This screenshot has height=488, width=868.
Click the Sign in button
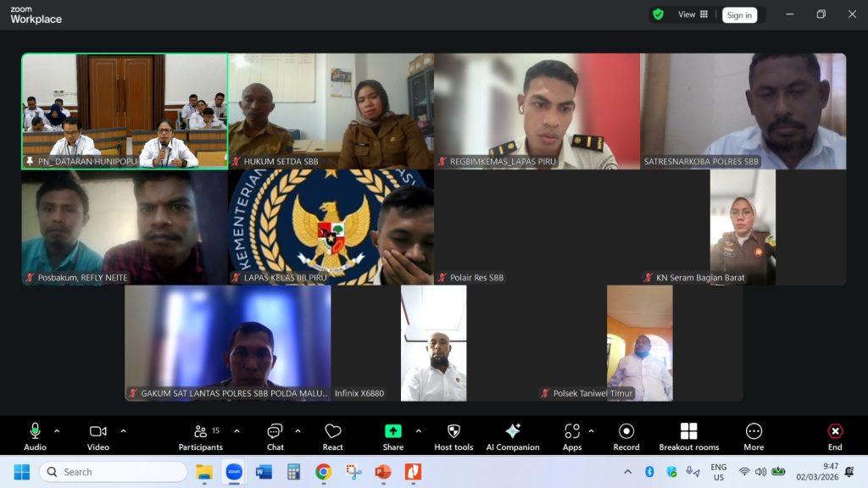(x=739, y=14)
